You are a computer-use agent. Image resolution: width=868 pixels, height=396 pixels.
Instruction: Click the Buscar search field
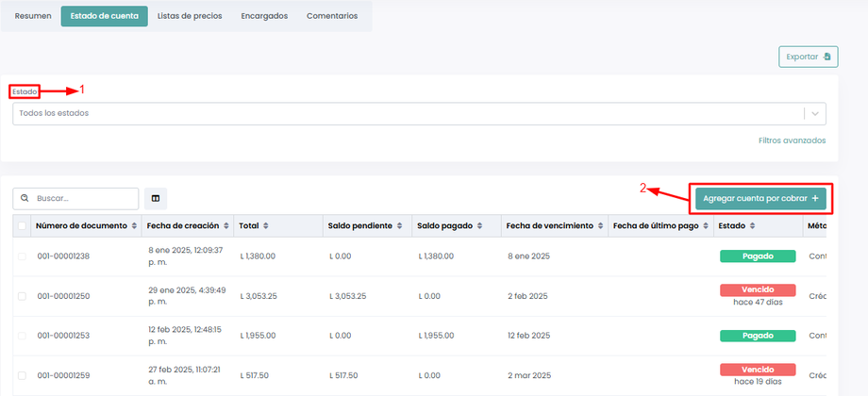[x=84, y=199]
